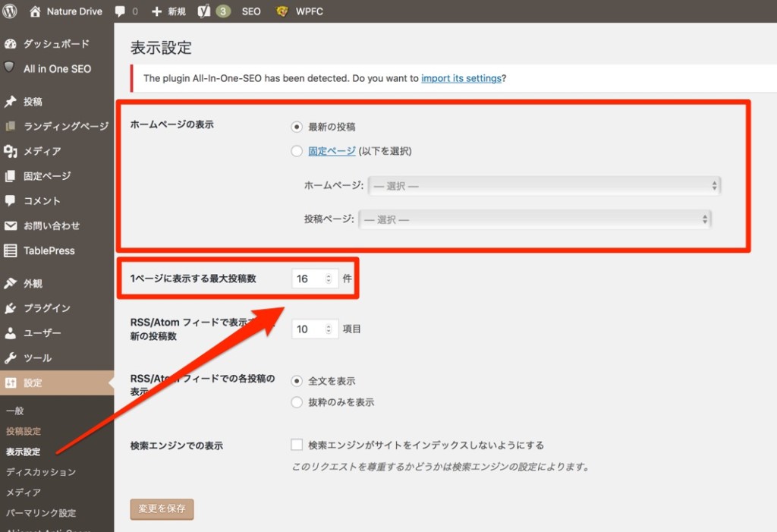The width and height of the screenshot is (777, 532).
Task: Select the 抜粋のみを表示 radio button
Action: pos(297,402)
